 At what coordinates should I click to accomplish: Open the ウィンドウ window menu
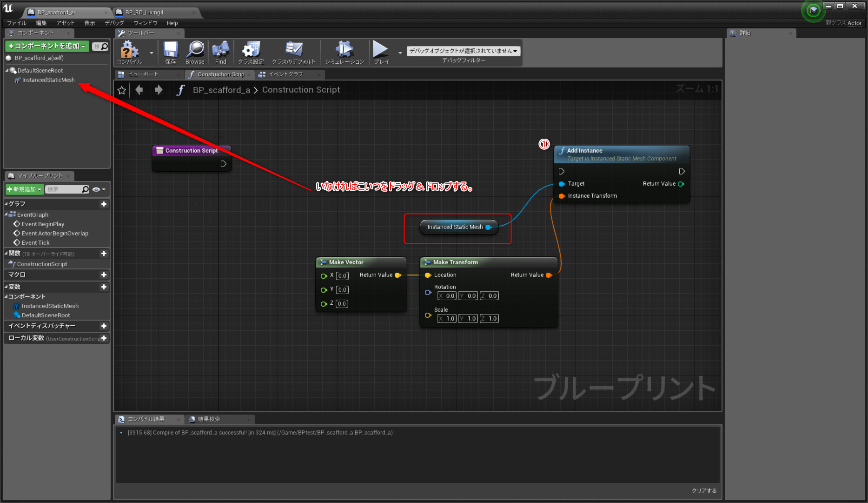tap(146, 23)
